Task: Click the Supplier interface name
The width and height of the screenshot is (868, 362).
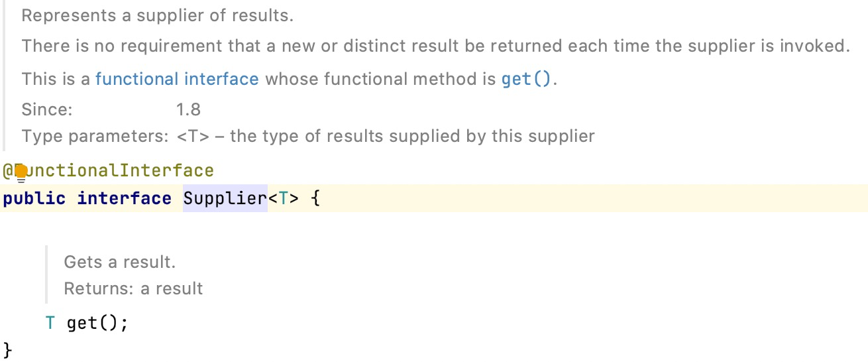Action: [x=225, y=198]
